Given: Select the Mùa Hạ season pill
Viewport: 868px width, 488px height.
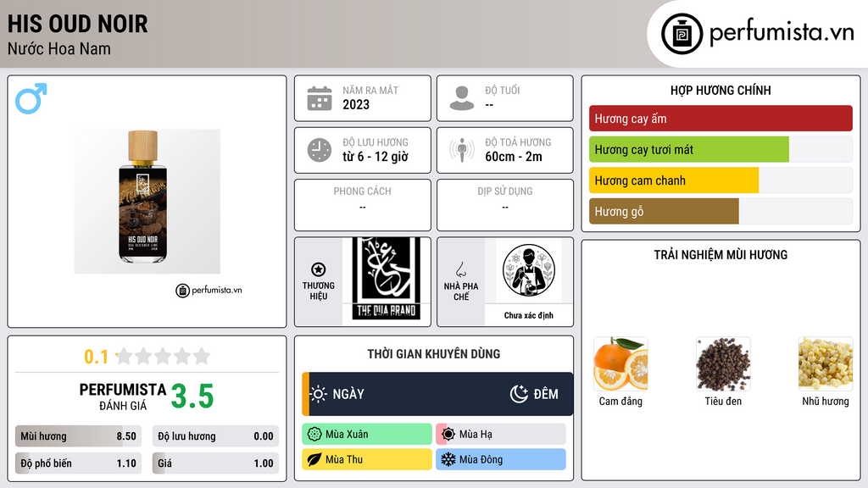Looking at the screenshot, I should (501, 435).
